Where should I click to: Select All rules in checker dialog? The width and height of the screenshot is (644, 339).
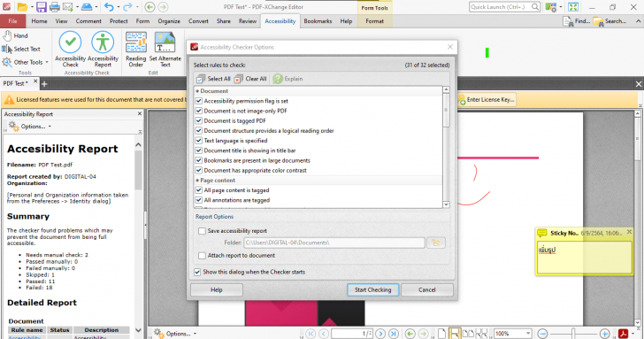click(x=213, y=79)
